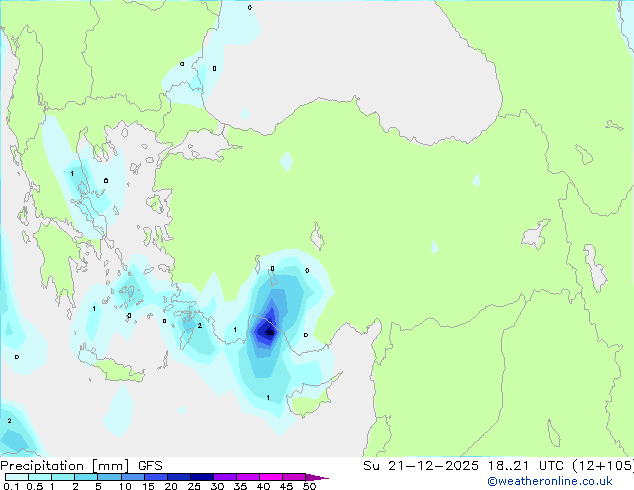Image resolution: width=634 pixels, height=490 pixels.
Task: Click the "18..21 UTC" time range text
Action: click(x=526, y=466)
